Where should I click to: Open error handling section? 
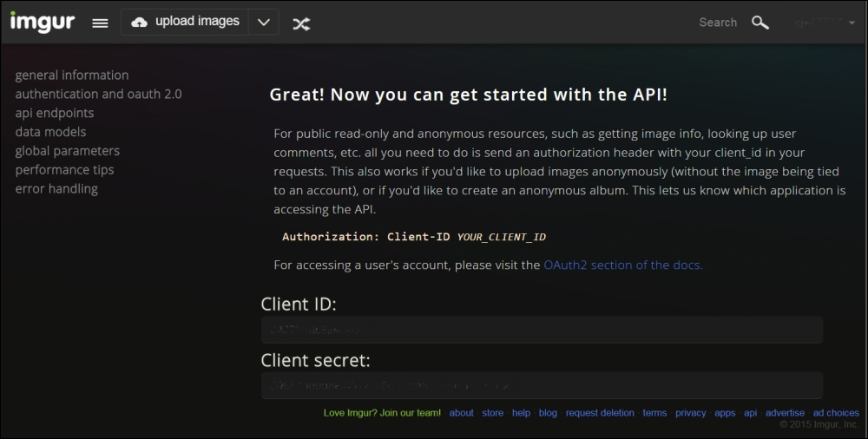pos(56,189)
